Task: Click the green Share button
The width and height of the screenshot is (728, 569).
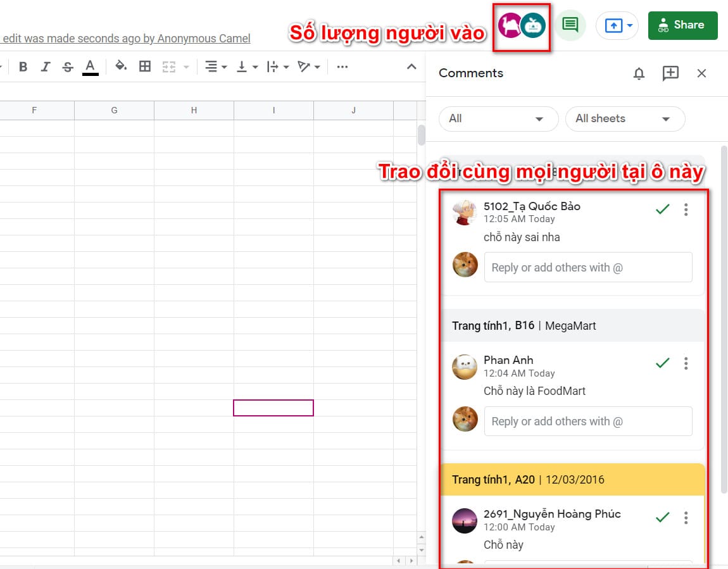Action: 682,25
